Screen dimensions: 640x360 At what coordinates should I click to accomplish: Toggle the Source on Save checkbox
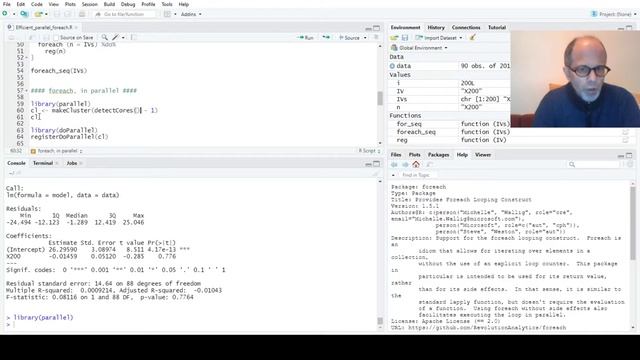click(x=56, y=38)
